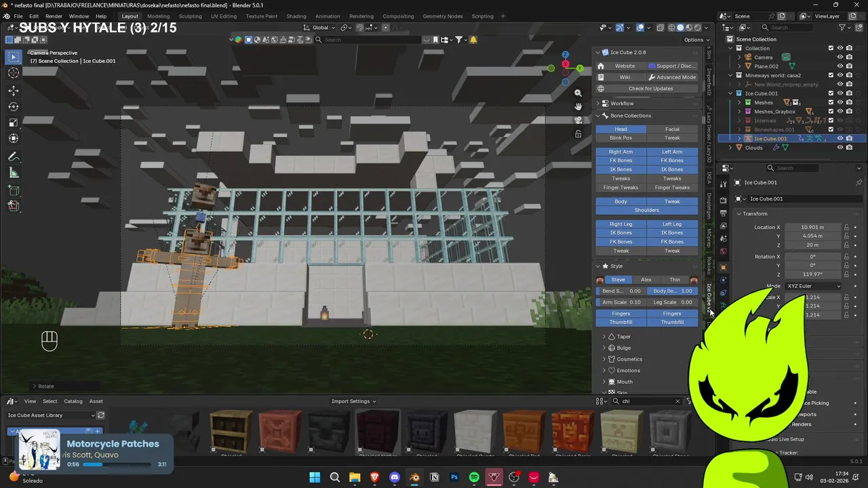
Task: Select the Select Box tool
Action: coord(14,58)
